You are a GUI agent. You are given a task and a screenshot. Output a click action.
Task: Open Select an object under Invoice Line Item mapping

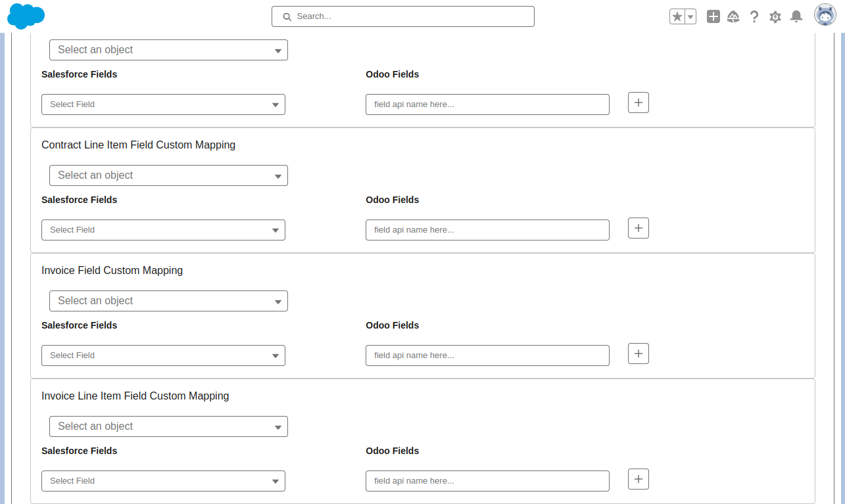168,426
